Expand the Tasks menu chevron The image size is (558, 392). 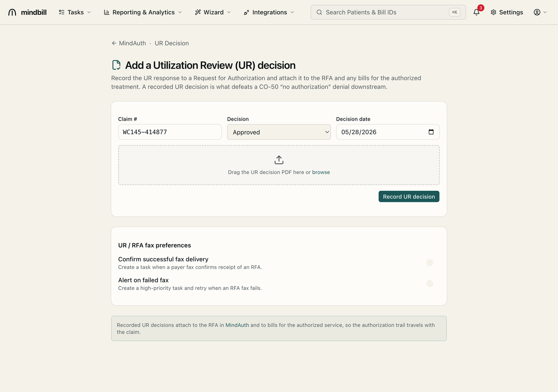tap(89, 12)
